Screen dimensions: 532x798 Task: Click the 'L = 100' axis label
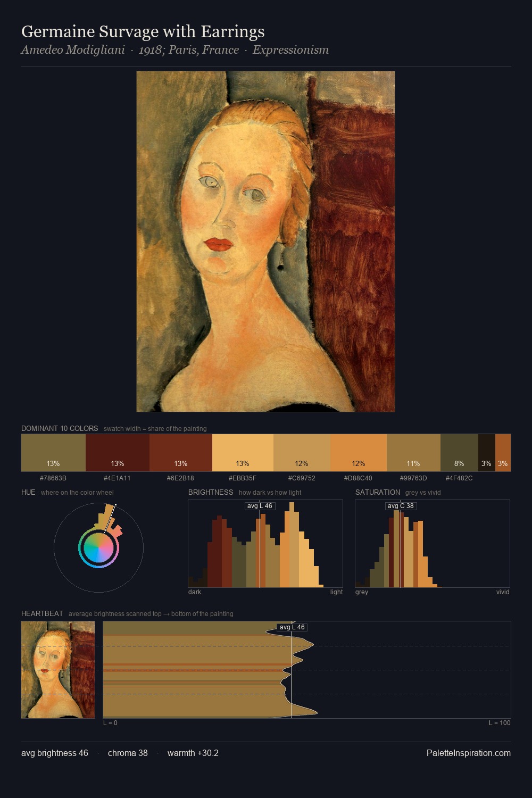500,723
